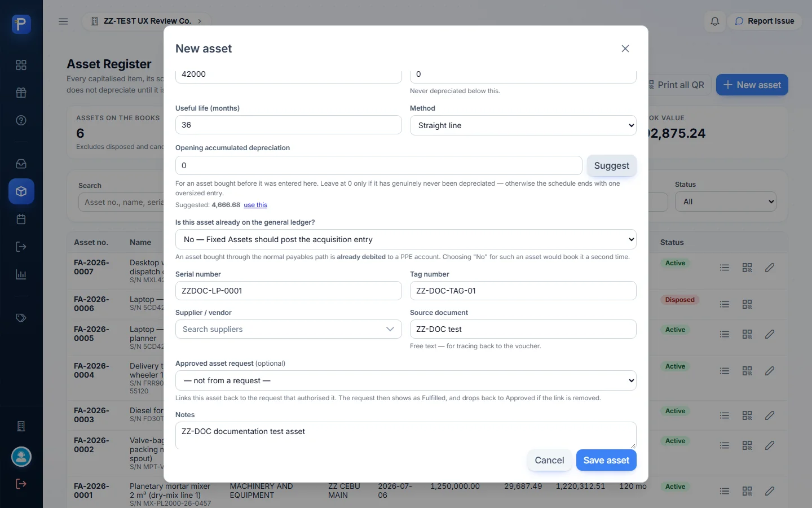Open the Approved asset request dropdown
The image size is (812, 508).
coord(405,380)
